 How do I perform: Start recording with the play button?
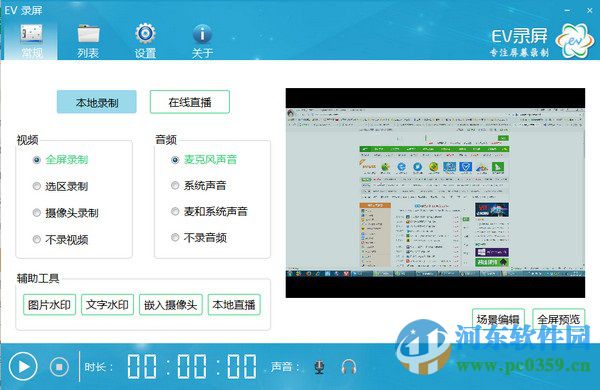23,367
